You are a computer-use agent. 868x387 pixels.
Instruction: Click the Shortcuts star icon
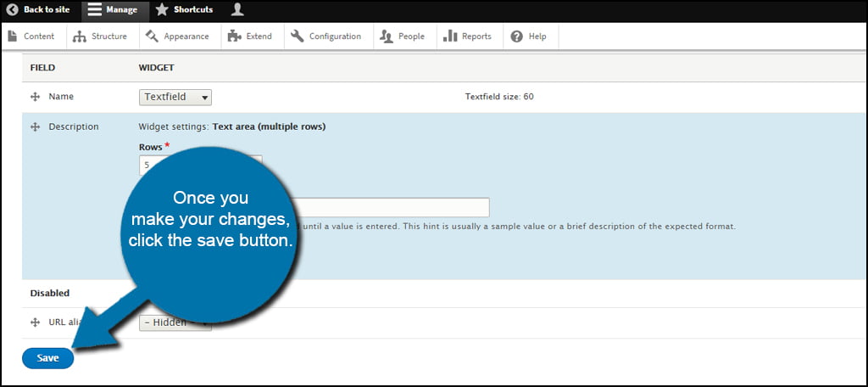pyautogui.click(x=161, y=9)
